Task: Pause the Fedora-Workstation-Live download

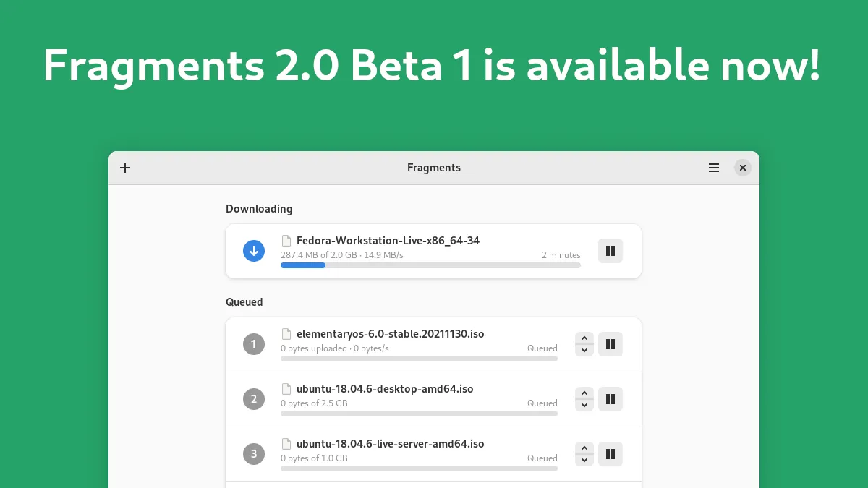Action: pos(610,251)
